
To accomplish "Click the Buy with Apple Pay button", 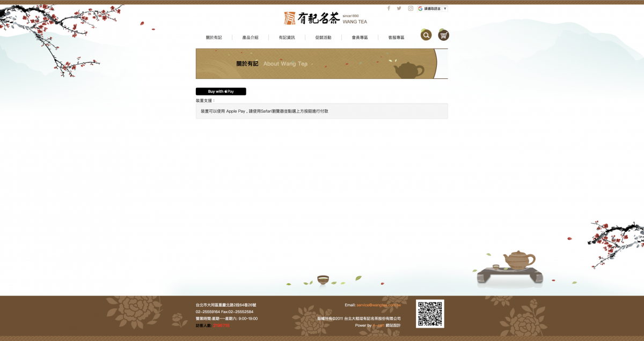I will (221, 91).
